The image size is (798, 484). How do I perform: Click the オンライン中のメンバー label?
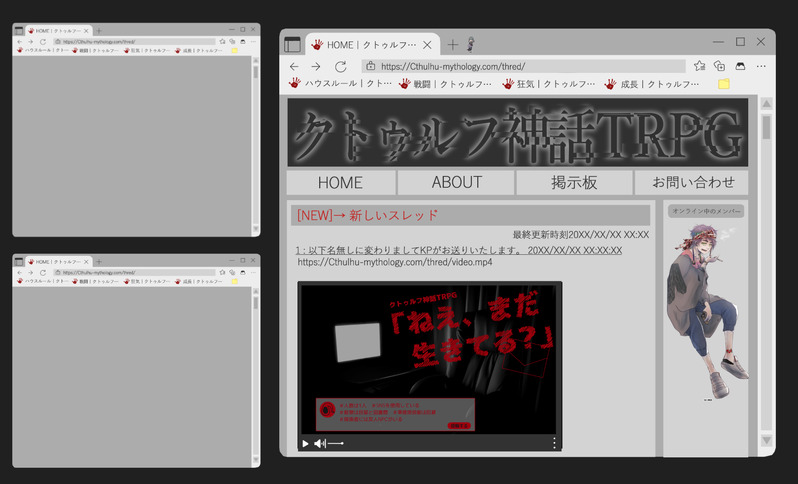706,211
